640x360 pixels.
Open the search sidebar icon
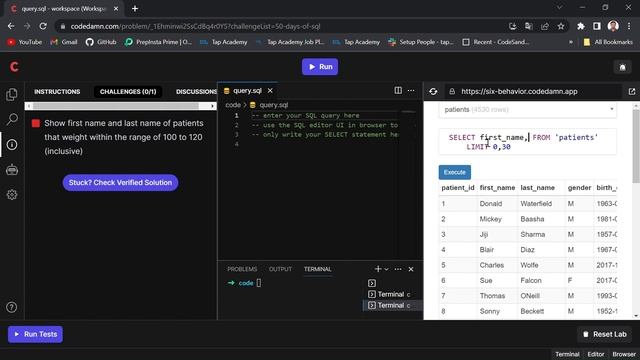coord(12,119)
